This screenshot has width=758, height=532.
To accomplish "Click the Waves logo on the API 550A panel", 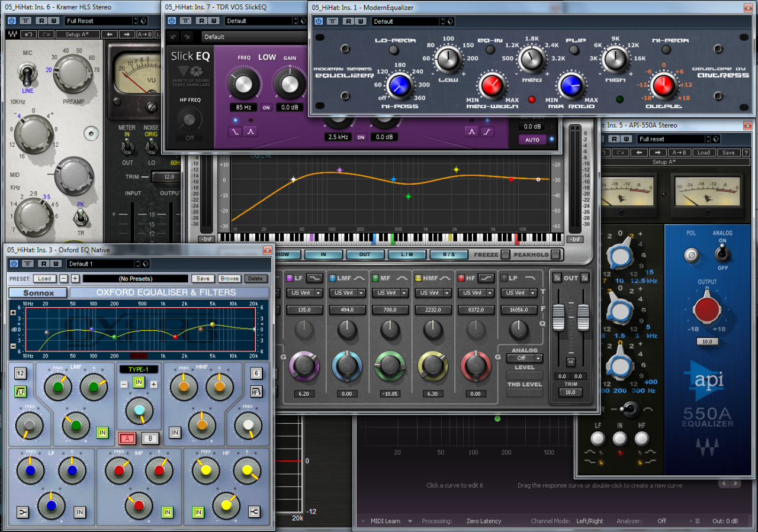I will [707, 447].
